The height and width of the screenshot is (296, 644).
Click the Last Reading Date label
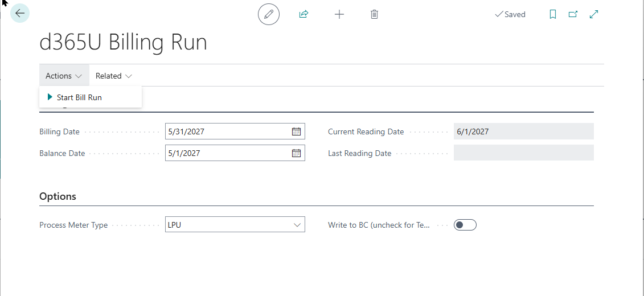click(359, 153)
